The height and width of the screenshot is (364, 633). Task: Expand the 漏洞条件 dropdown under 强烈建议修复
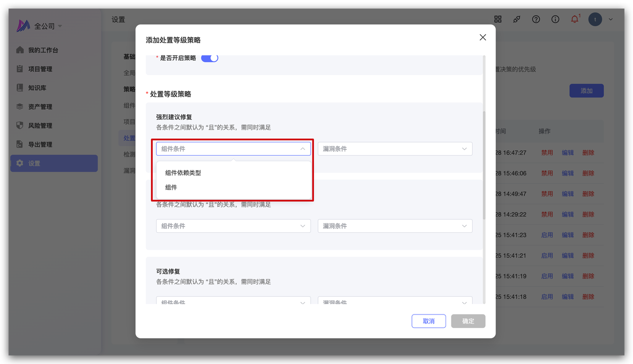(395, 149)
